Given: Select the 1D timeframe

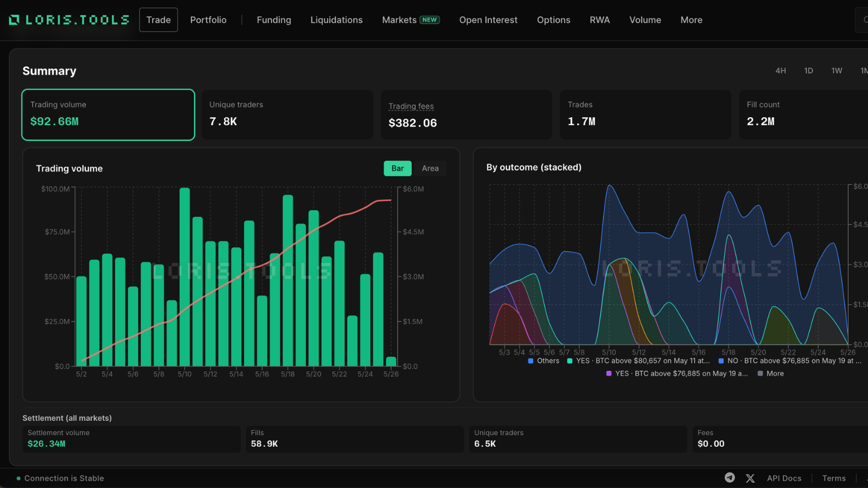Looking at the screenshot, I should [808, 70].
